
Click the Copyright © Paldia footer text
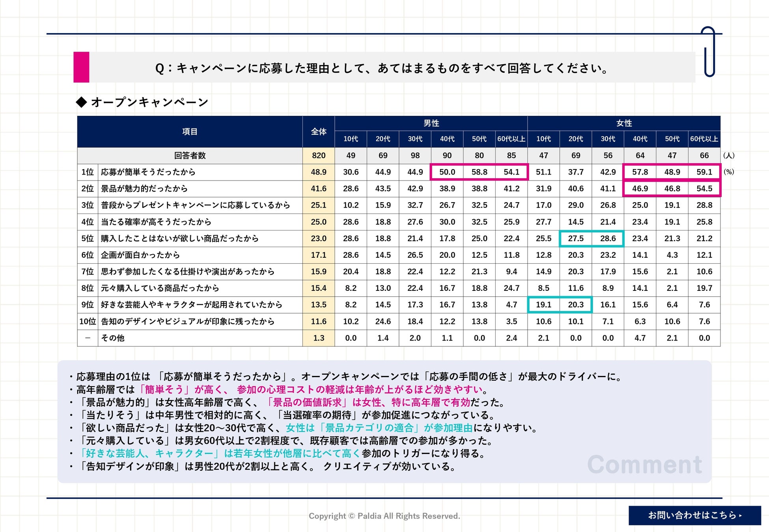[384, 516]
